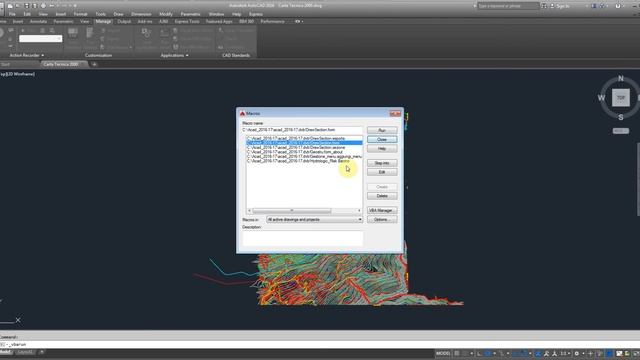The width and height of the screenshot is (640, 360).
Task: Open the annotation scale 1:1 dropdown
Action: click(x=565, y=353)
